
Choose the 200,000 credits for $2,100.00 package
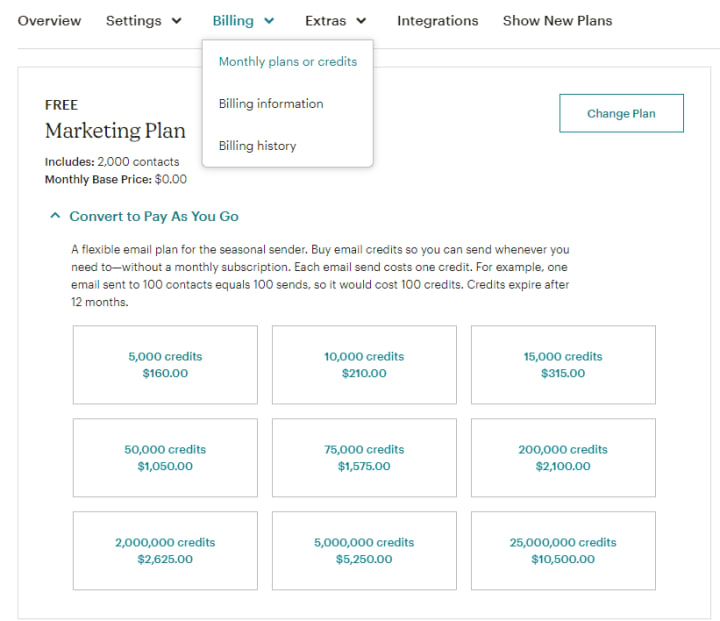point(563,458)
